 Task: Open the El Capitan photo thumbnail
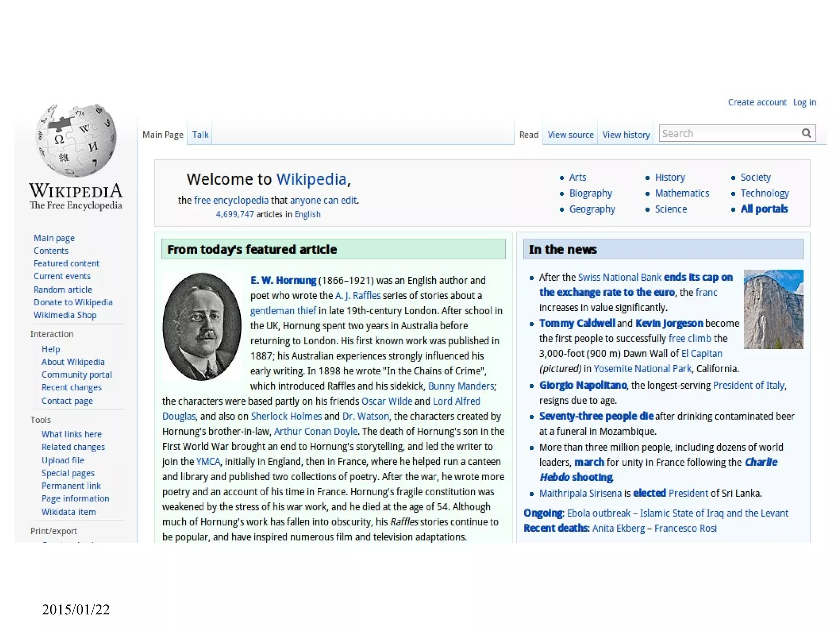(773, 309)
